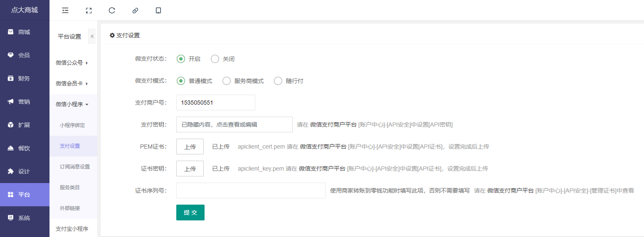
Task: Click the apiclient_key.pem filename
Action: [261, 169]
